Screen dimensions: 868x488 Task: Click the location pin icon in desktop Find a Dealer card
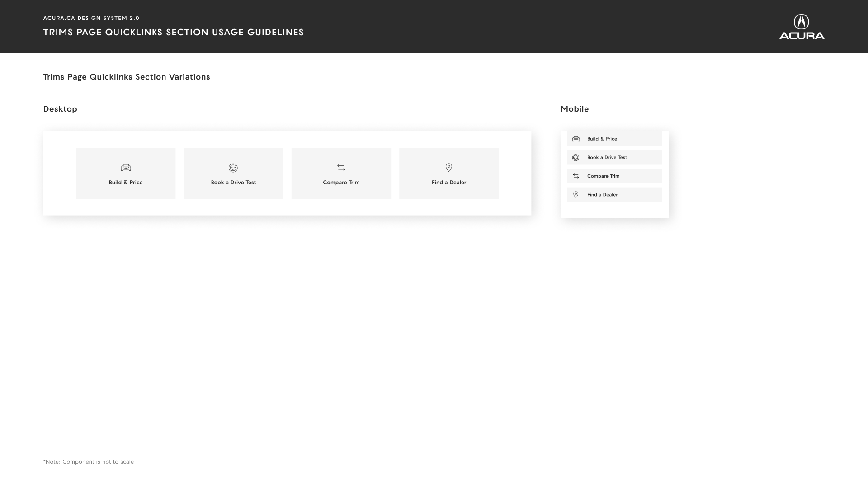coord(449,168)
